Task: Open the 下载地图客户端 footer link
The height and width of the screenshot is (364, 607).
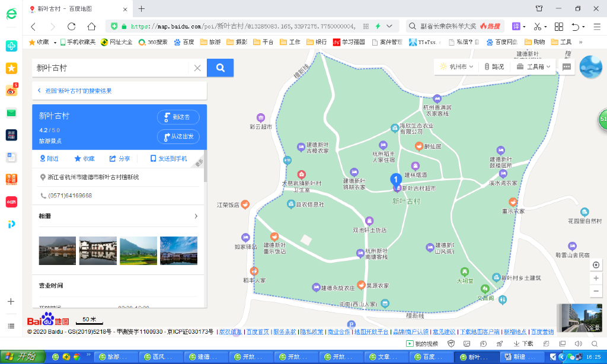Action: click(480, 332)
